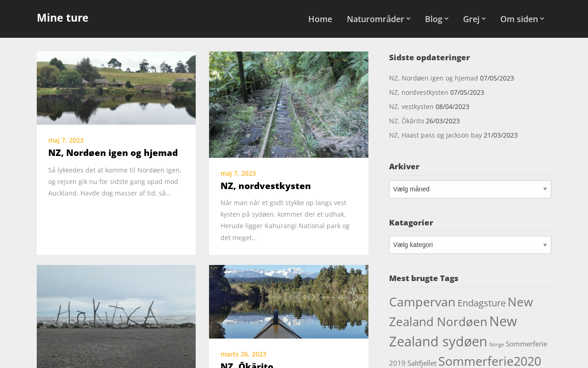Select the New Zealand Nordøen tag

click(x=461, y=311)
